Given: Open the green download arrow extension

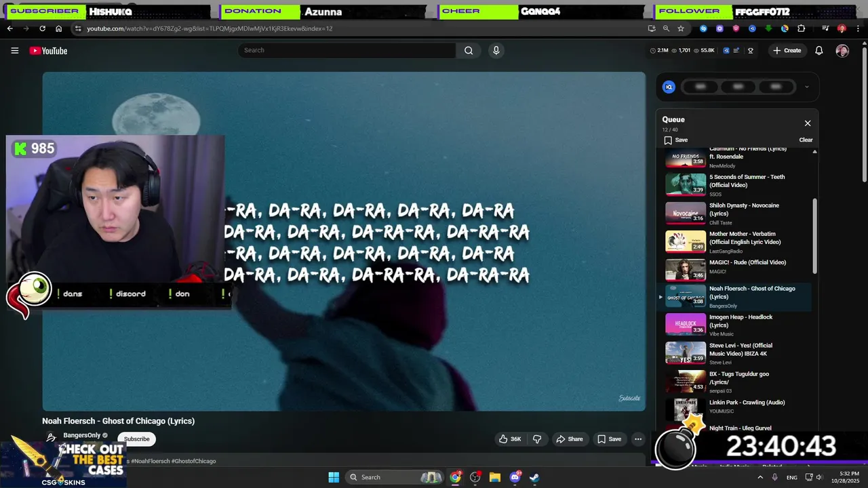Looking at the screenshot, I should tap(768, 28).
